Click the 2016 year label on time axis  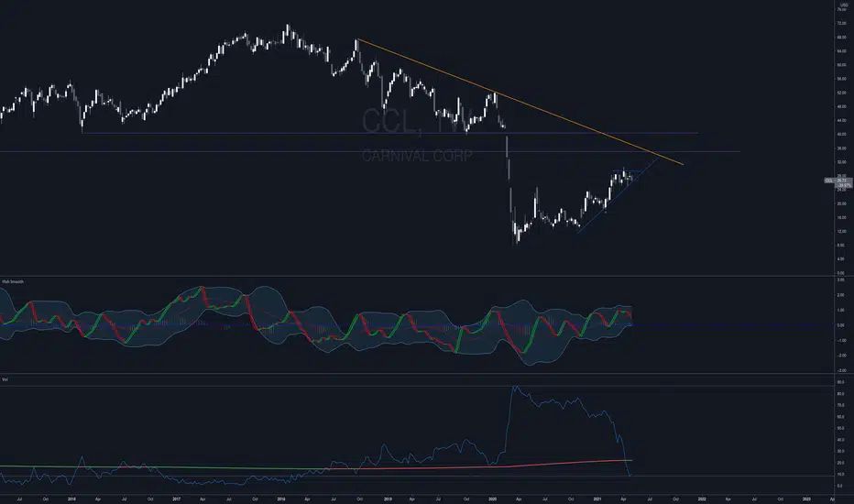click(x=71, y=499)
